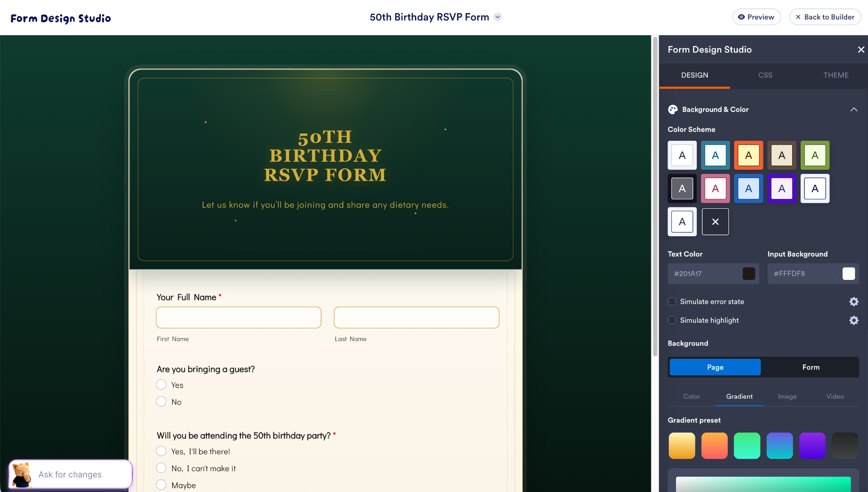The height and width of the screenshot is (492, 868).
Task: Choose the teal color scheme tile
Action: pyautogui.click(x=715, y=155)
